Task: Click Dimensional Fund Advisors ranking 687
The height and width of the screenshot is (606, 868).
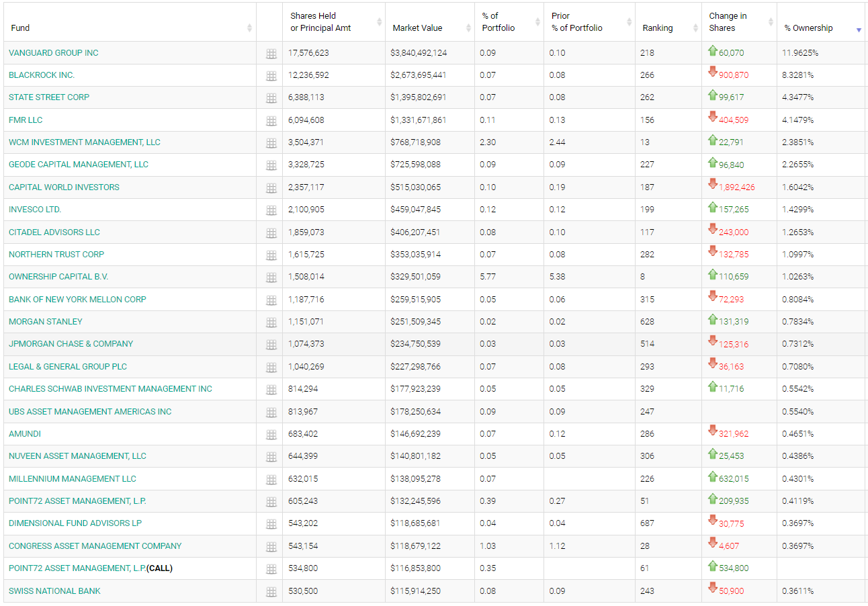Action: pos(647,523)
